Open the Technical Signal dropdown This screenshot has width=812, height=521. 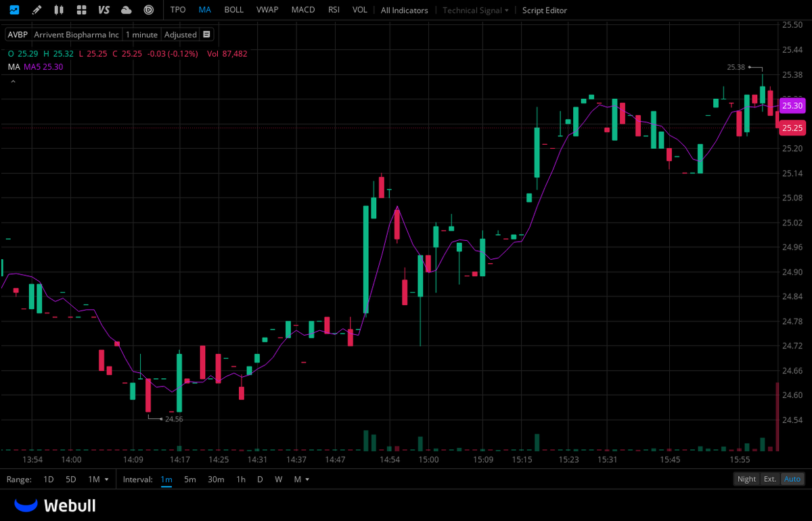[x=476, y=10]
